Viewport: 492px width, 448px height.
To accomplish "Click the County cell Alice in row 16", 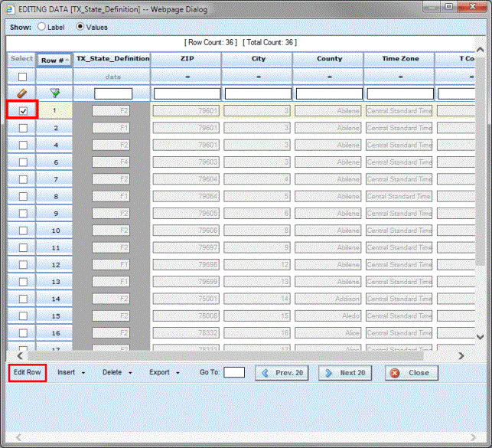I will (328, 333).
